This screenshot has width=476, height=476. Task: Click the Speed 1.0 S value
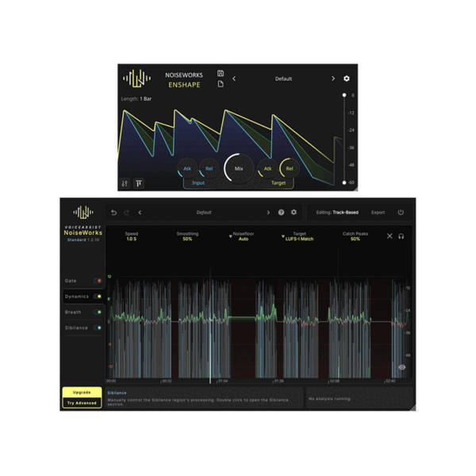click(x=132, y=240)
